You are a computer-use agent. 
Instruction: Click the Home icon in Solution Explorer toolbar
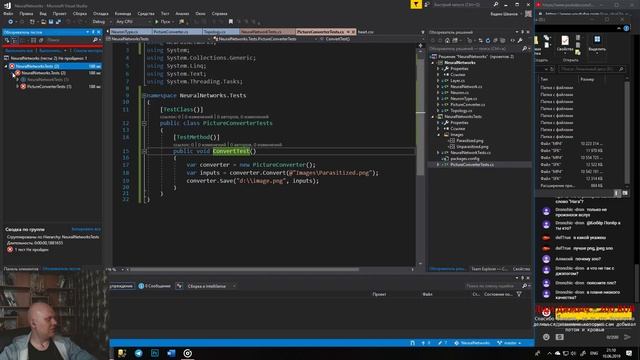click(447, 40)
